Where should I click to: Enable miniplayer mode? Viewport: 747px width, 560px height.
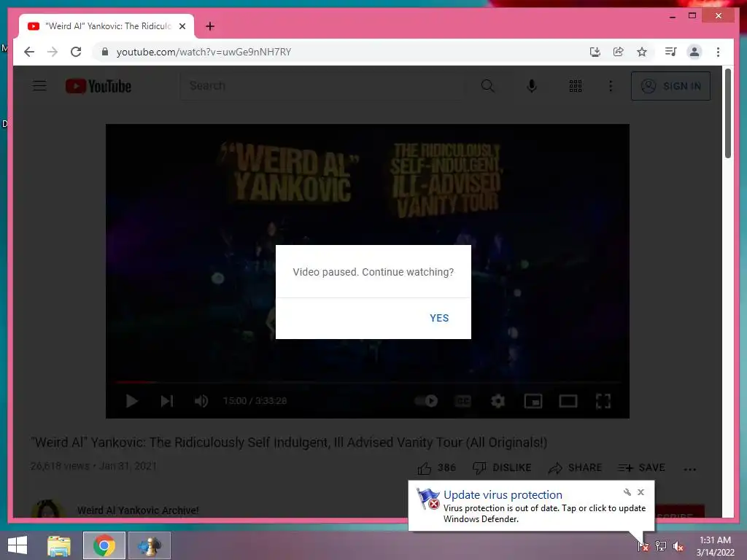click(533, 401)
